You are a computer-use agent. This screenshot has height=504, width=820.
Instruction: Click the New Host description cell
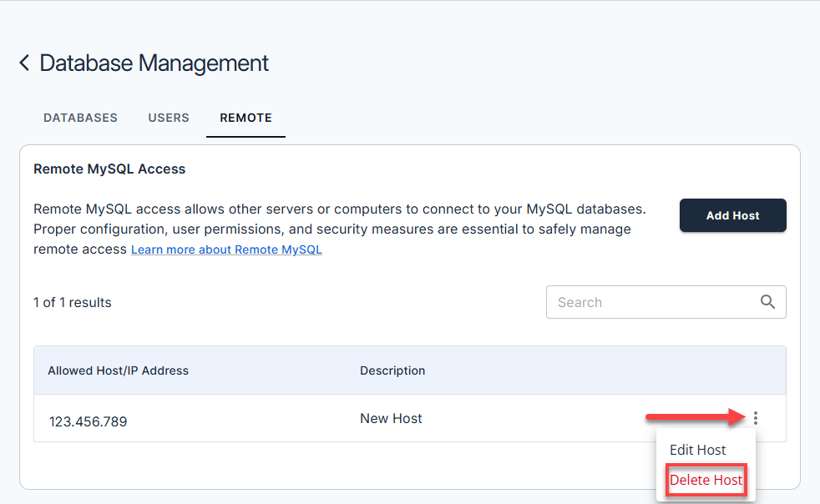click(391, 419)
